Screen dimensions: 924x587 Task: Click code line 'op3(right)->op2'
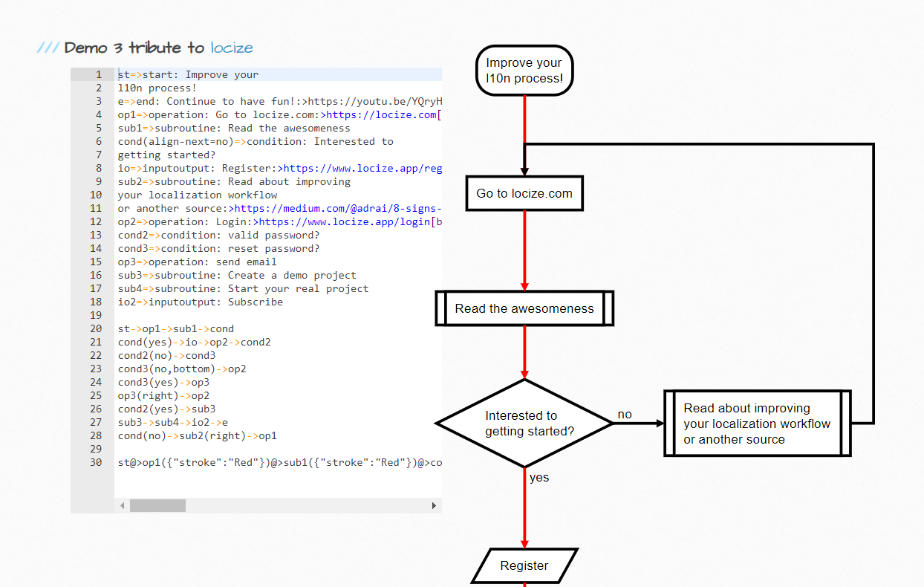click(164, 395)
